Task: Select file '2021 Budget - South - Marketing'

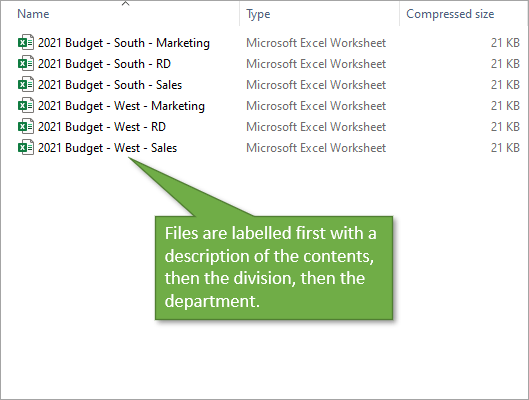Action: pyautogui.click(x=124, y=43)
